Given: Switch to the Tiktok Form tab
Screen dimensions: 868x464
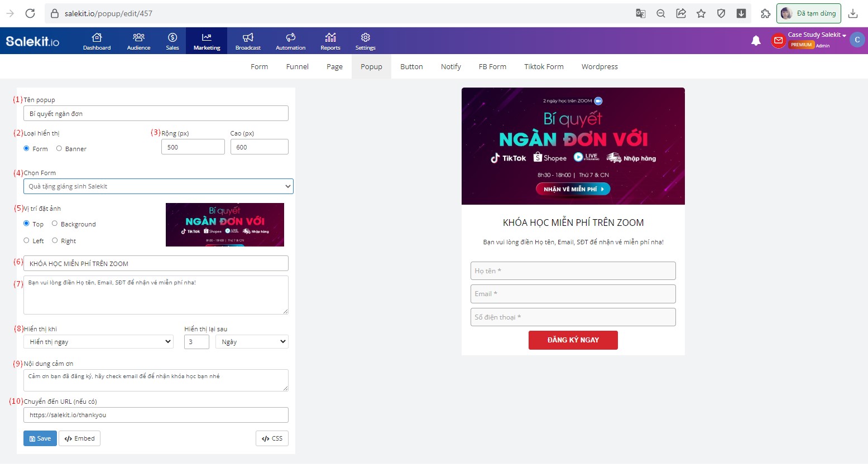Looking at the screenshot, I should click(544, 66).
